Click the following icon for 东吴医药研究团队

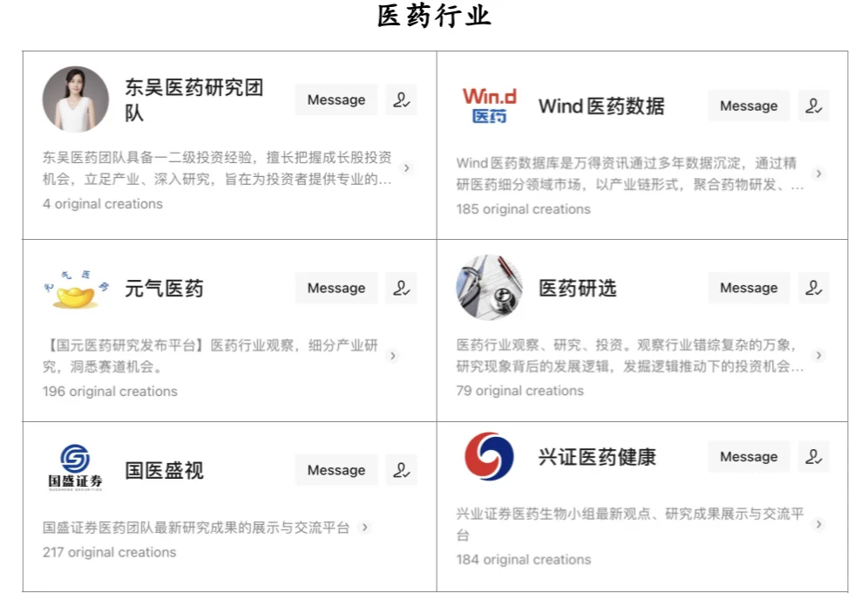[402, 99]
